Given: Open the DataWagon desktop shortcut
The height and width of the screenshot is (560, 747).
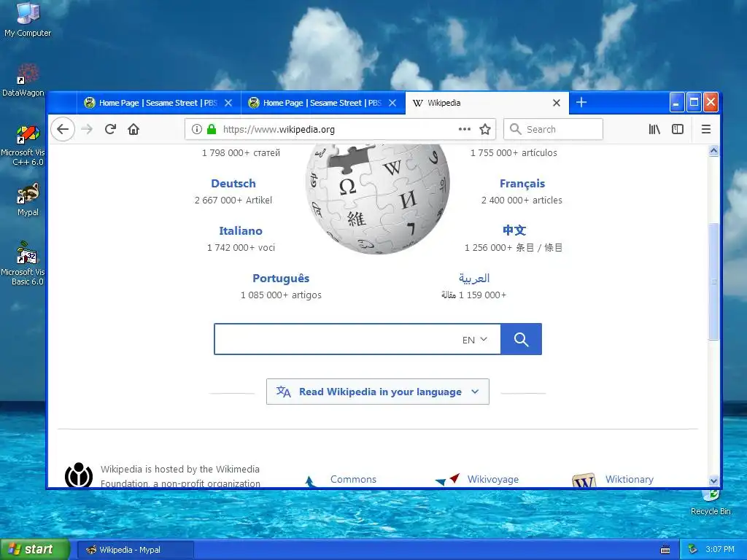Looking at the screenshot, I should (23, 79).
